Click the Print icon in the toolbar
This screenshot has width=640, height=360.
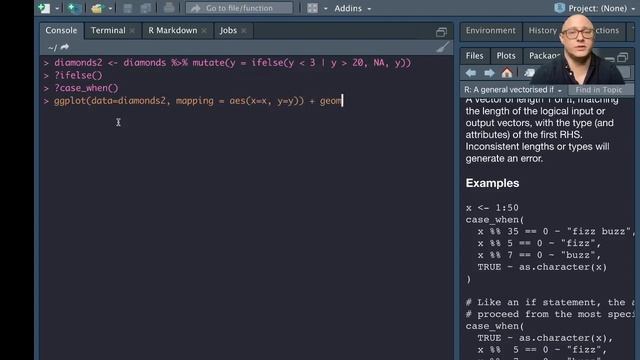169,8
